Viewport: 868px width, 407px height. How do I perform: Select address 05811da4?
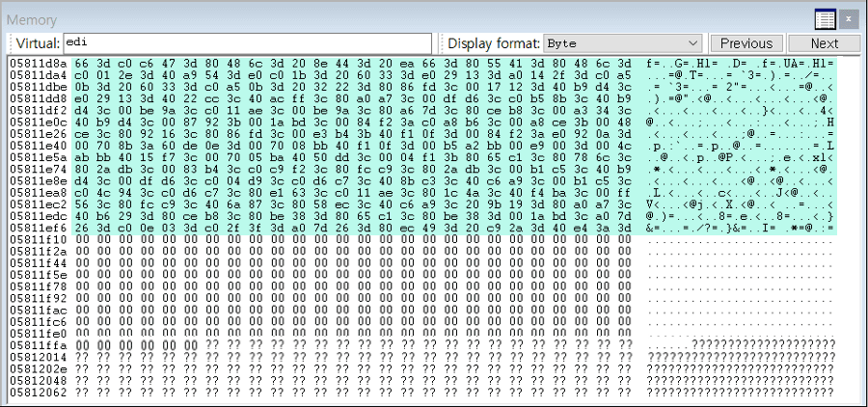tap(39, 73)
